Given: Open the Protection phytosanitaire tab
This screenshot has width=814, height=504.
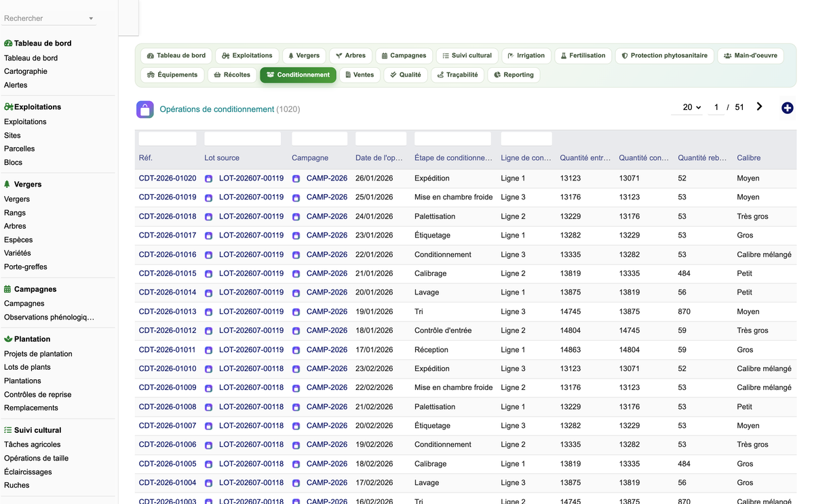Looking at the screenshot, I should [665, 56].
